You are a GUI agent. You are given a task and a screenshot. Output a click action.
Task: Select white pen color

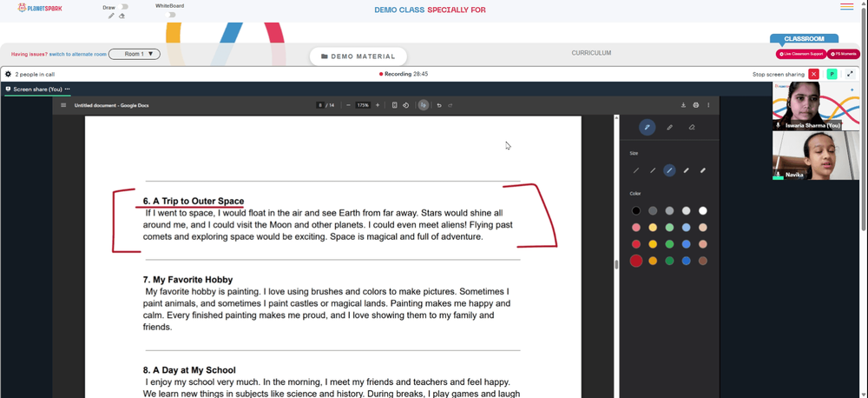click(x=703, y=210)
